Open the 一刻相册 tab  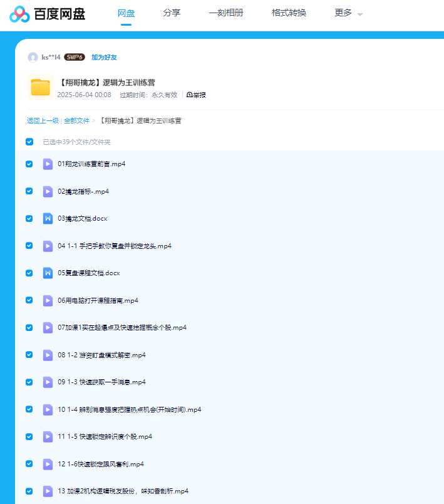(x=226, y=13)
